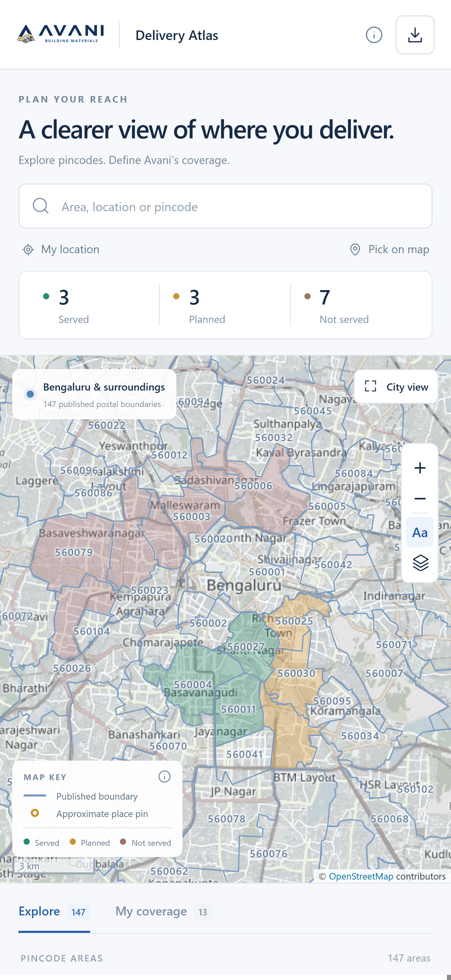Open the OpenStreetMap link
451x980 pixels.
pyautogui.click(x=361, y=876)
